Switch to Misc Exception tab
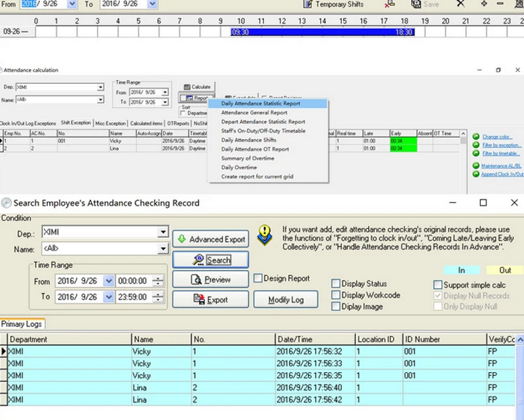Viewport: 524px width, 420px height. point(111,123)
